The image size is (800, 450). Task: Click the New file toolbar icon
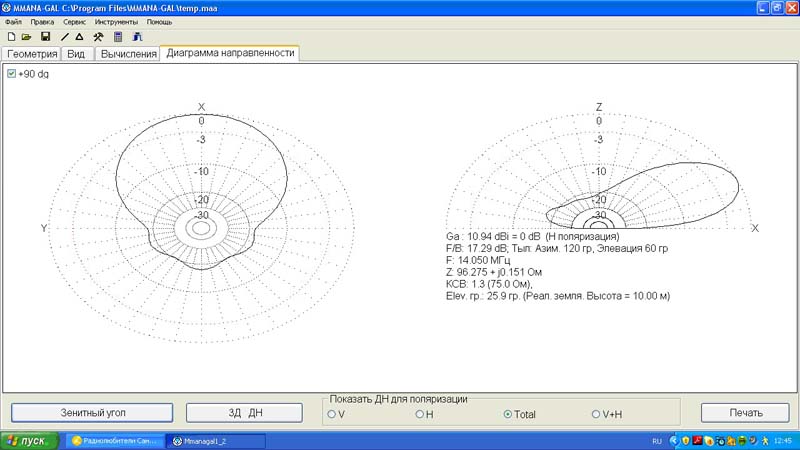[11, 36]
